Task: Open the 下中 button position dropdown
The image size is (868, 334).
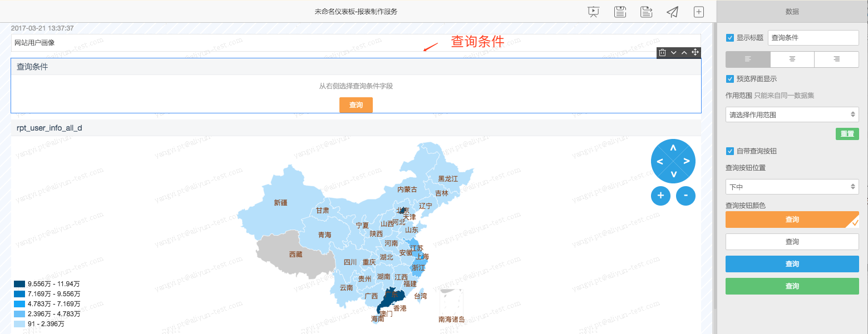Action: (791, 187)
